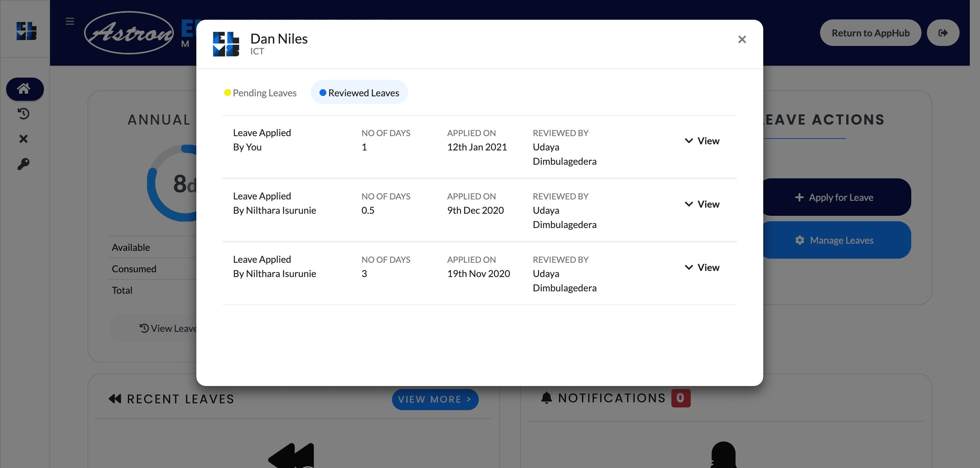Click the ELMS logo in sidebar top
The height and width of the screenshot is (468, 980).
pyautogui.click(x=26, y=31)
